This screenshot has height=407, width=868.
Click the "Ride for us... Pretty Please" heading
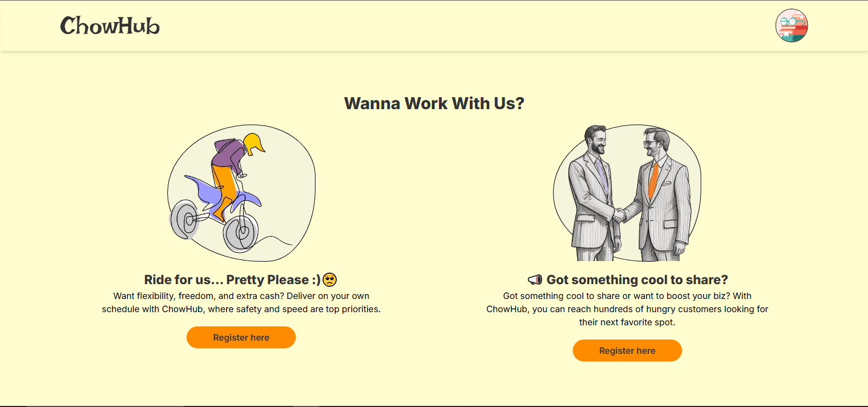click(232, 280)
